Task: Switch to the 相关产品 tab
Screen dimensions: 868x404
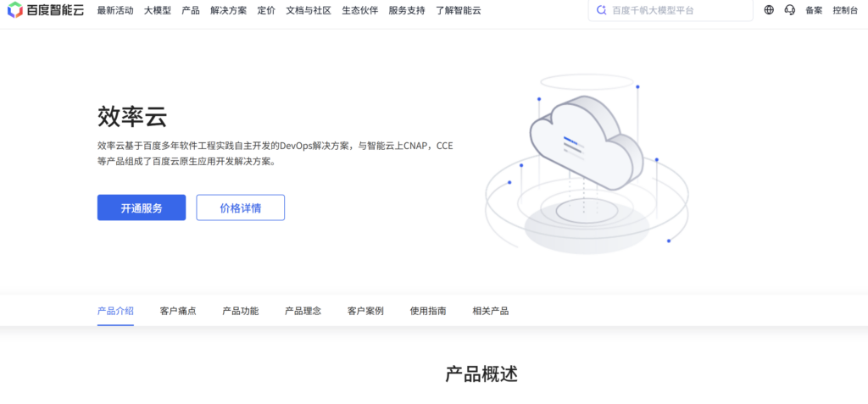Action: [491, 311]
